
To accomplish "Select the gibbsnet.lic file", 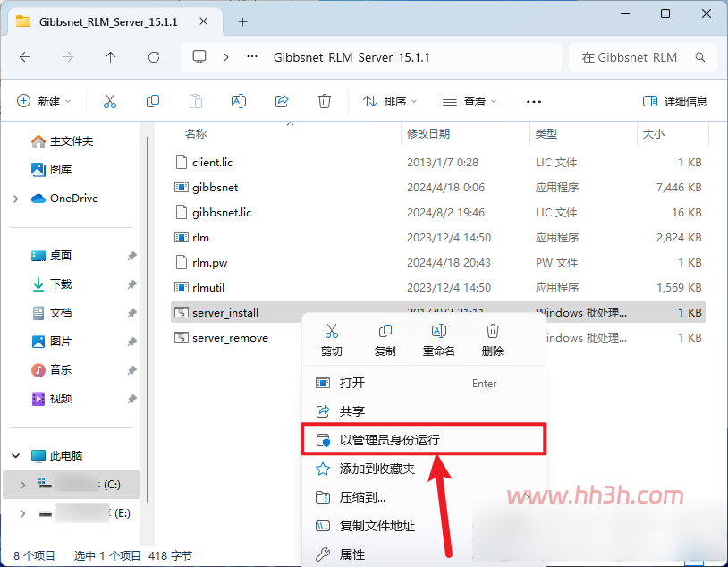I will [438, 212].
